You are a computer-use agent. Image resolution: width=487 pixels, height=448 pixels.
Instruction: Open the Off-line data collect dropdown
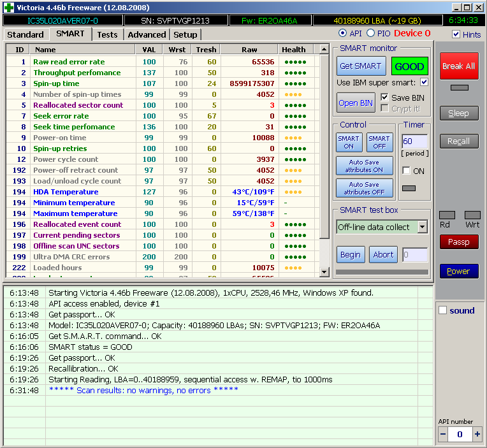423,227
